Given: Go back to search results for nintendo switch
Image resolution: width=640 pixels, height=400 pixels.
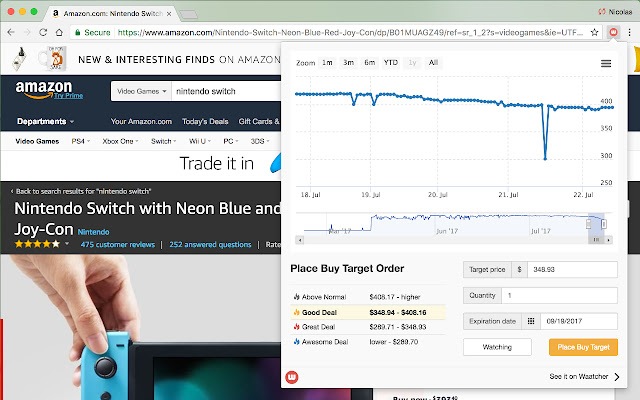Looking at the screenshot, I should click(81, 191).
